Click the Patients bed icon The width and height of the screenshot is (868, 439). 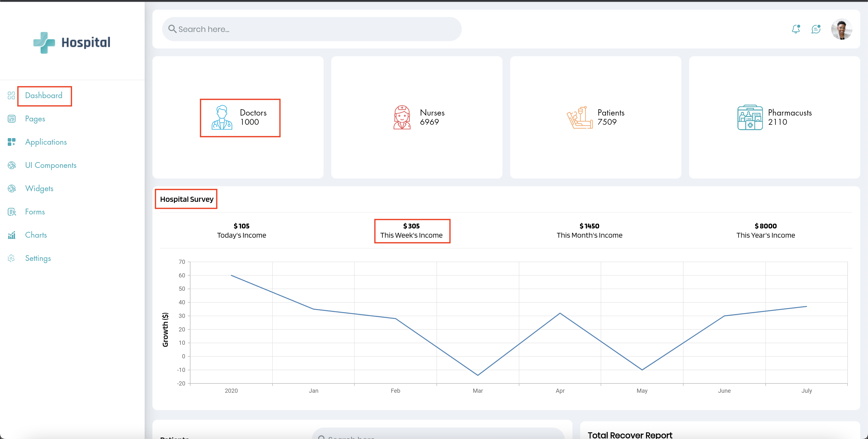[x=580, y=117]
